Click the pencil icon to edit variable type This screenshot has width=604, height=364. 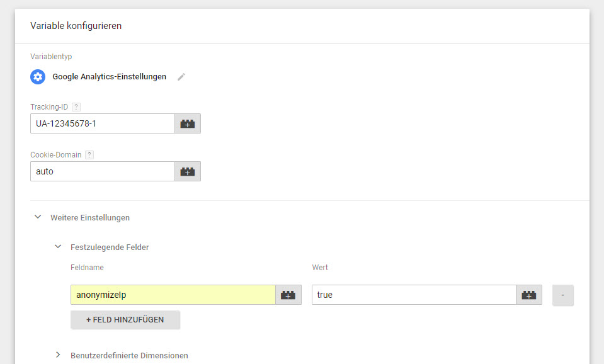[x=181, y=77]
